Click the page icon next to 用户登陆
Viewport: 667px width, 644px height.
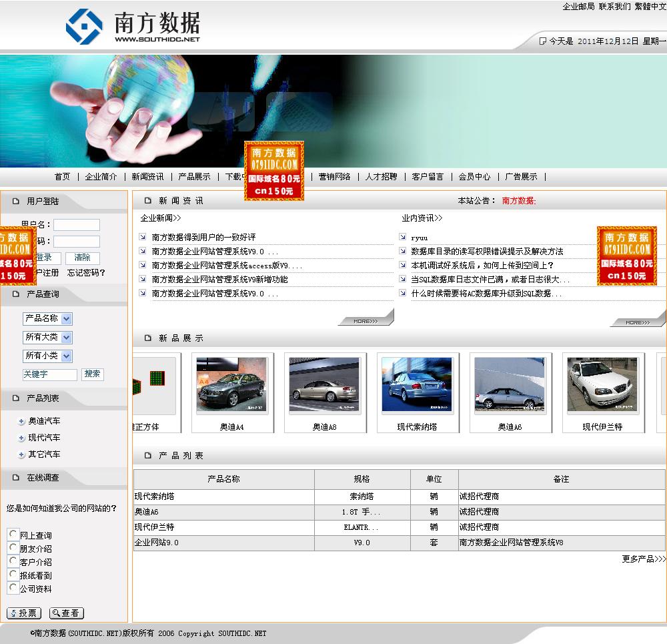16,202
